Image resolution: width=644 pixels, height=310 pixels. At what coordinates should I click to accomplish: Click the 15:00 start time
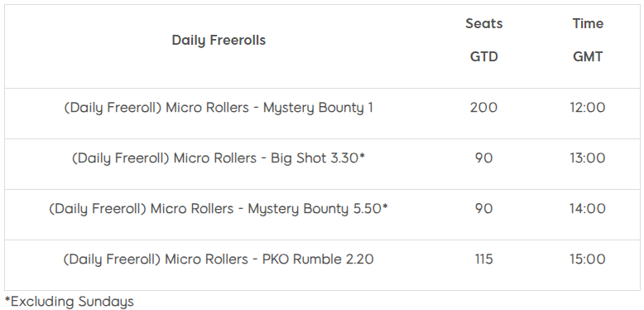pyautogui.click(x=588, y=259)
